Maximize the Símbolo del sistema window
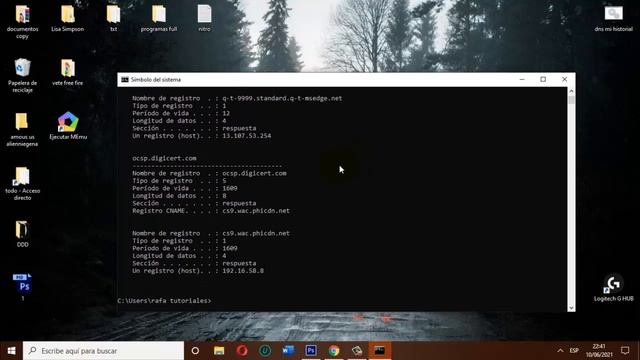This screenshot has height=360, width=640. pos(543,79)
